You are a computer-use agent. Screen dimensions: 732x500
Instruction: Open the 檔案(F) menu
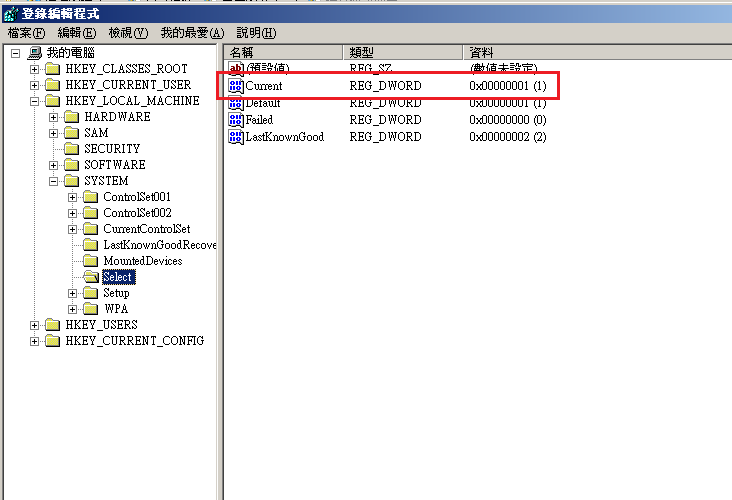(27, 33)
